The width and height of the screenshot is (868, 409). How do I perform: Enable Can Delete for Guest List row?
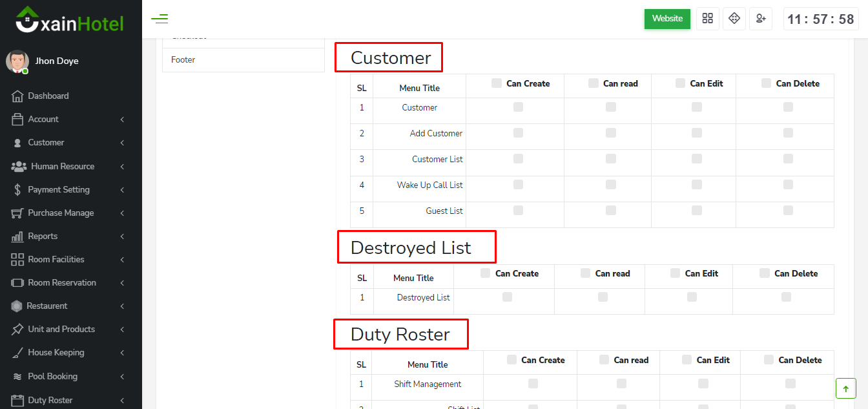point(788,211)
